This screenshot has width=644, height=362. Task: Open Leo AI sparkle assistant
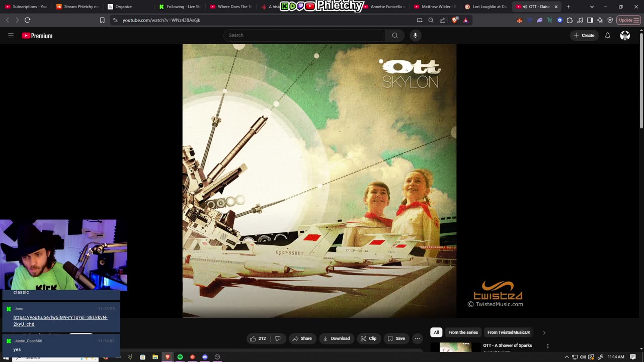pyautogui.click(x=600, y=20)
